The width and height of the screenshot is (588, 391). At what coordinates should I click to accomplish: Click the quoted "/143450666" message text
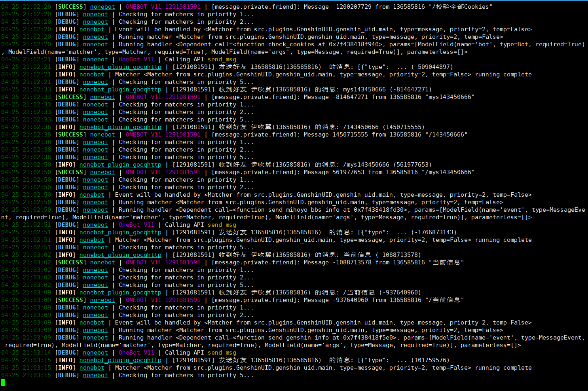tap(446, 135)
